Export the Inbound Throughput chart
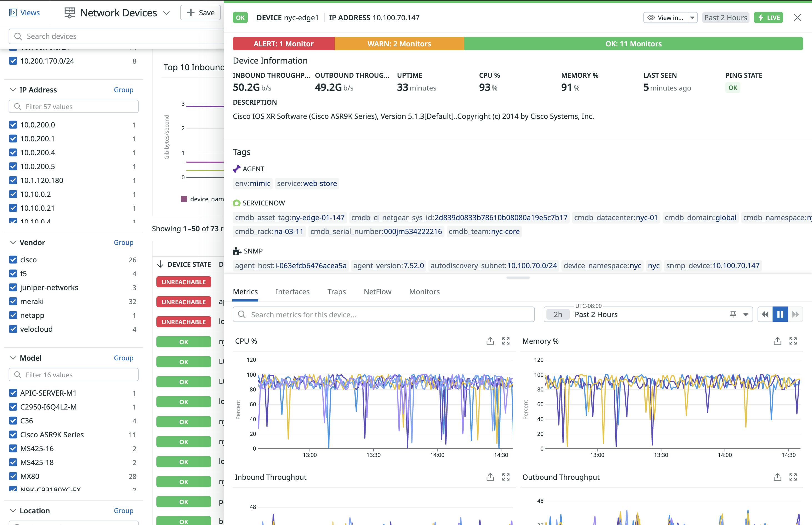 [x=490, y=477]
